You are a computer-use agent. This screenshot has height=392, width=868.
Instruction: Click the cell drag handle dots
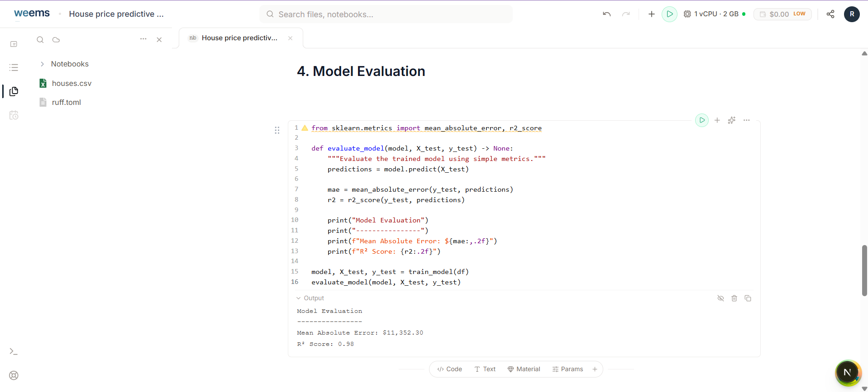point(277,130)
